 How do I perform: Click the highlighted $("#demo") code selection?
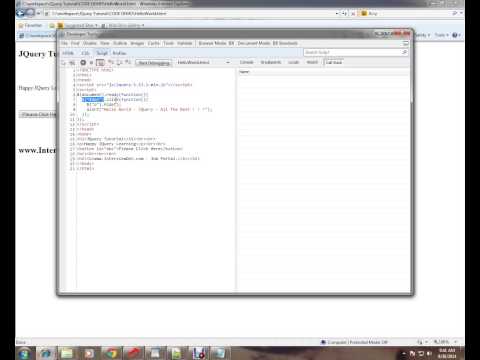tap(93, 99)
